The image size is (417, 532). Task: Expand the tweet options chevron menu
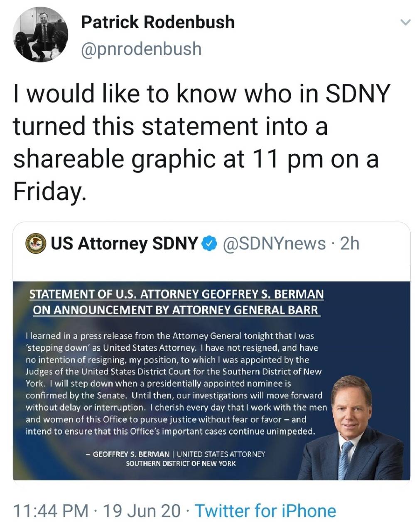[x=405, y=22]
